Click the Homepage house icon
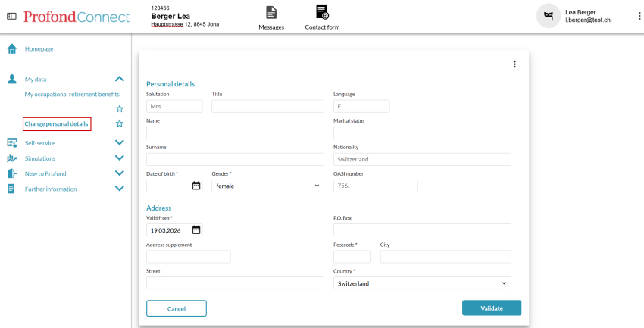The image size is (644, 328). [12, 48]
